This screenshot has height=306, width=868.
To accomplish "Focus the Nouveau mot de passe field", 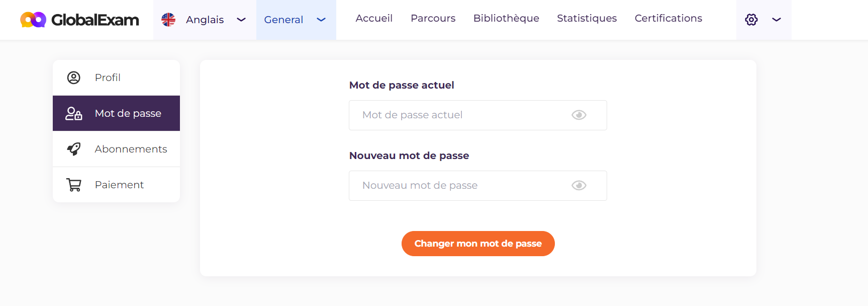I will click(478, 186).
